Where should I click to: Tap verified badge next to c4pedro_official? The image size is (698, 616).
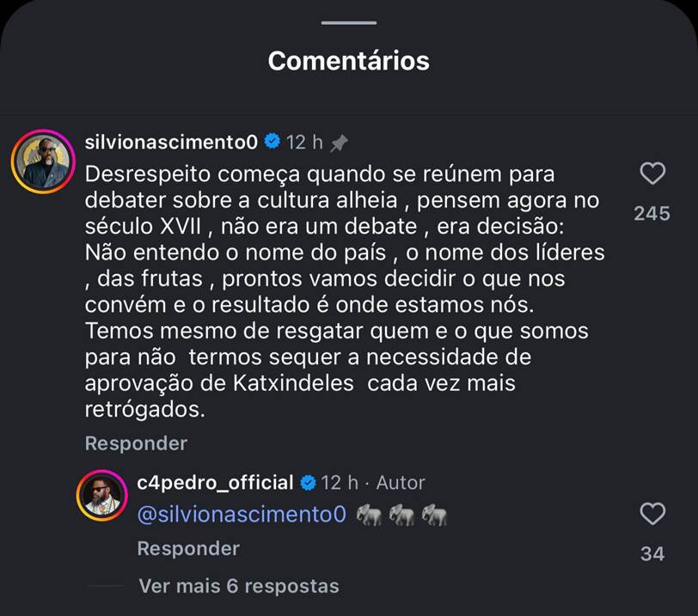click(307, 483)
